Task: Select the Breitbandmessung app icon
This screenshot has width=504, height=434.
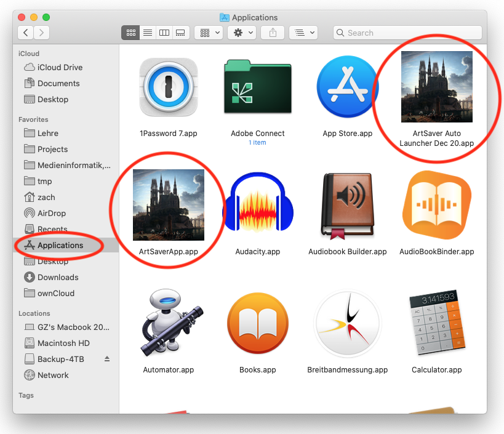Action: coord(348,323)
